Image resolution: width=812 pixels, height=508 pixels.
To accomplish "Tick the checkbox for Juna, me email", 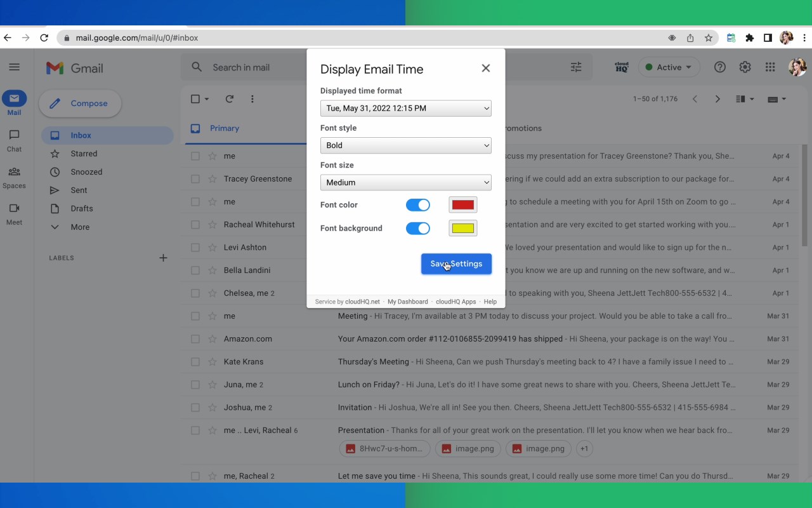I will pos(195,385).
